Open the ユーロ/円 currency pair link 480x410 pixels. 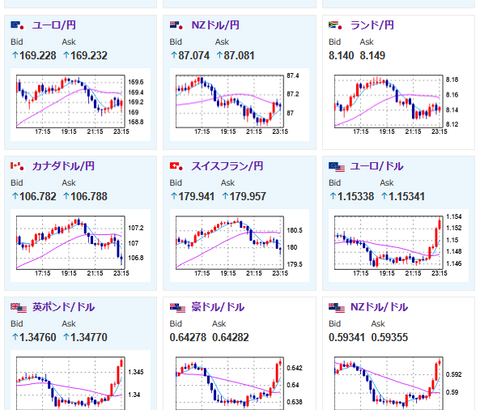point(54,25)
